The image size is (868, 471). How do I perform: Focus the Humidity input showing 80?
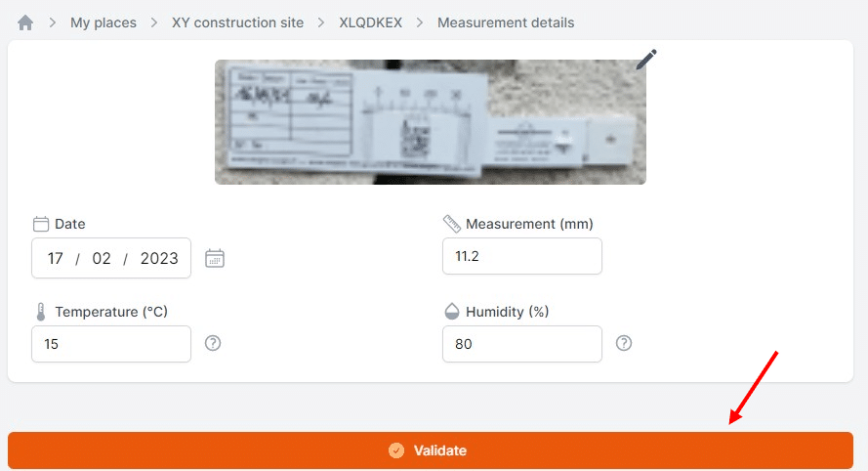click(x=522, y=344)
